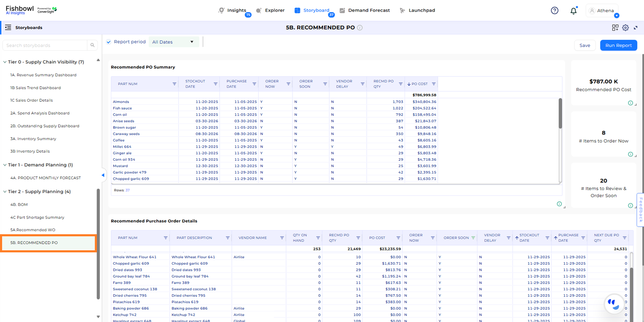The width and height of the screenshot is (644, 322).
Task: Open the PART NUM column filter funnel
Action: point(174,84)
